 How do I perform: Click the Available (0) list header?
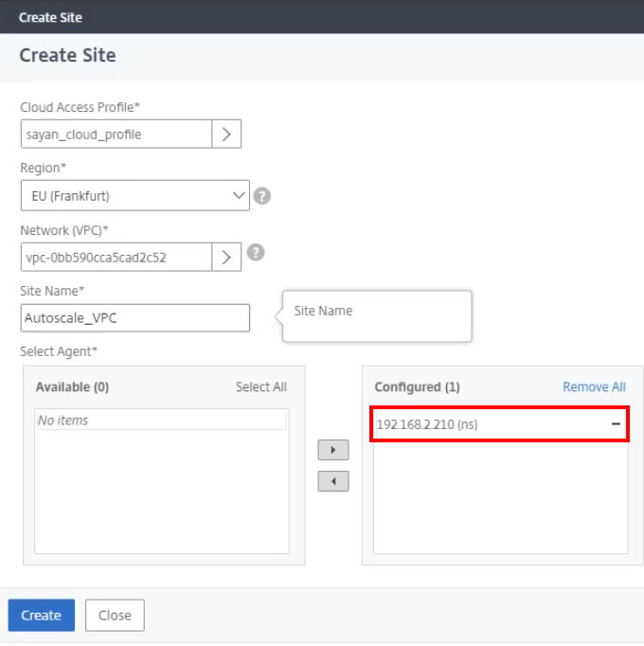[72, 386]
